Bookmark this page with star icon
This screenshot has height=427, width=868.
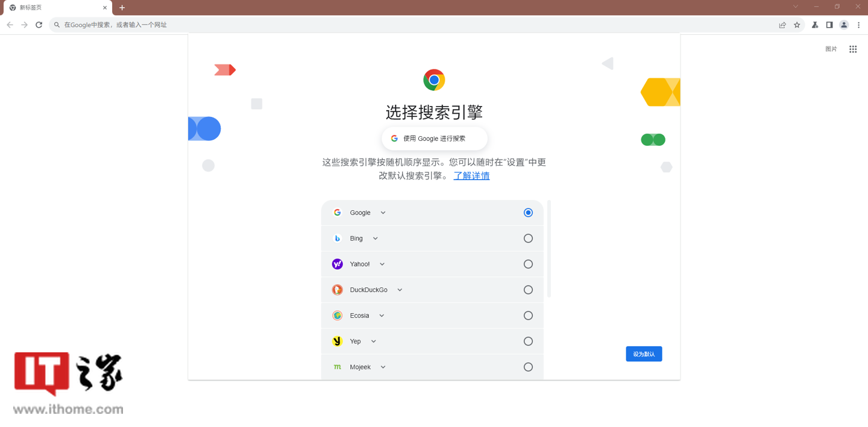[797, 25]
